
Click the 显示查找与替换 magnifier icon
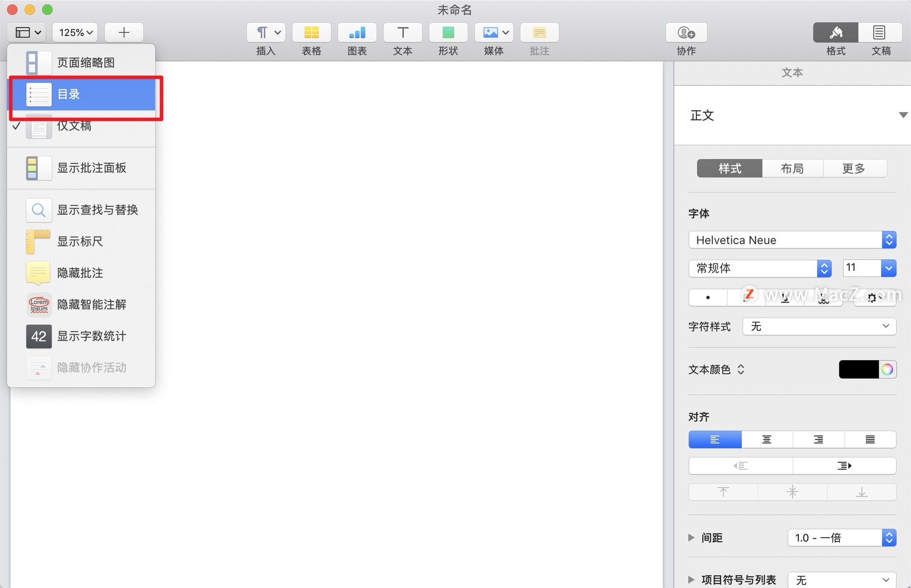coord(38,210)
